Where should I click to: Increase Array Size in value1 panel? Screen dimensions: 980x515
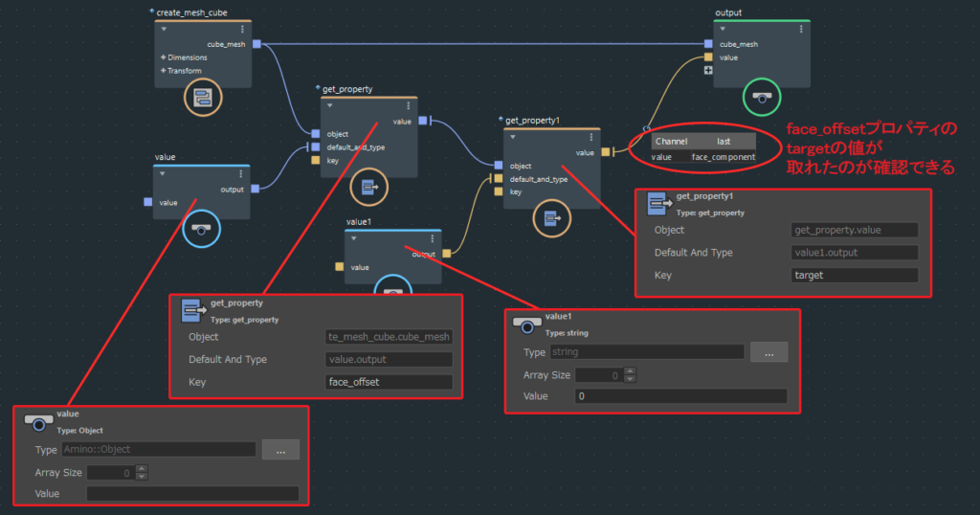click(x=629, y=371)
